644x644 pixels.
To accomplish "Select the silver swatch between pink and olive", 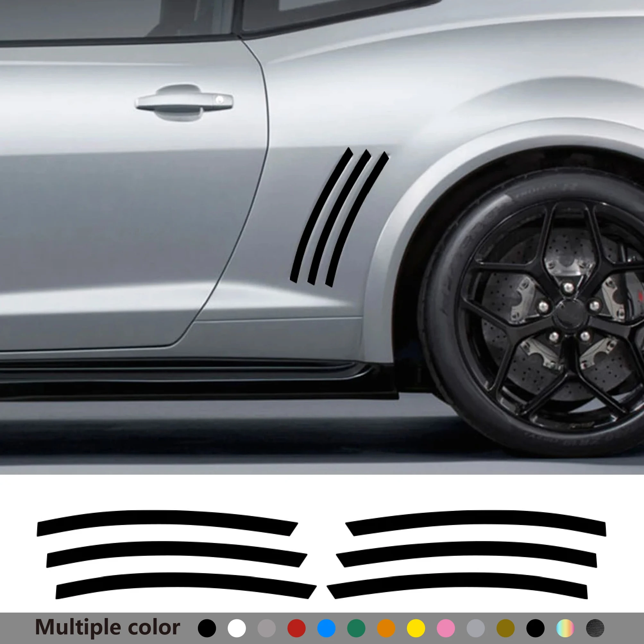I will click(x=476, y=628).
